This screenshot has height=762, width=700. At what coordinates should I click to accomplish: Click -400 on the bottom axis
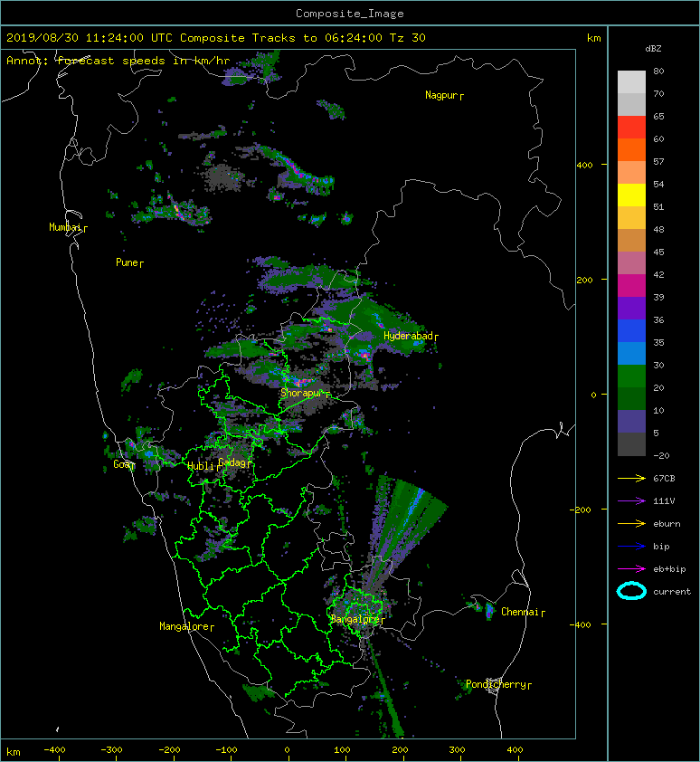pos(54,750)
